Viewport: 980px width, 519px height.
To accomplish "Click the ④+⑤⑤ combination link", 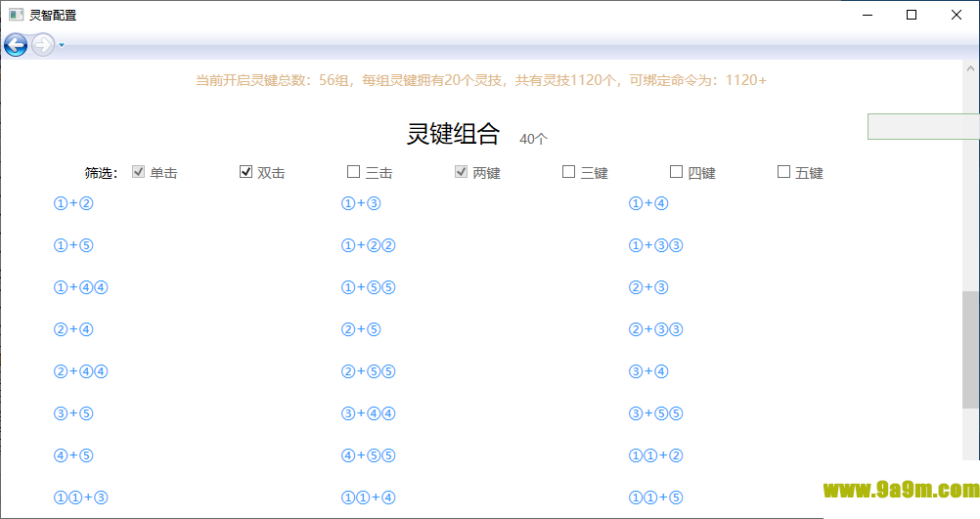I will point(368,455).
